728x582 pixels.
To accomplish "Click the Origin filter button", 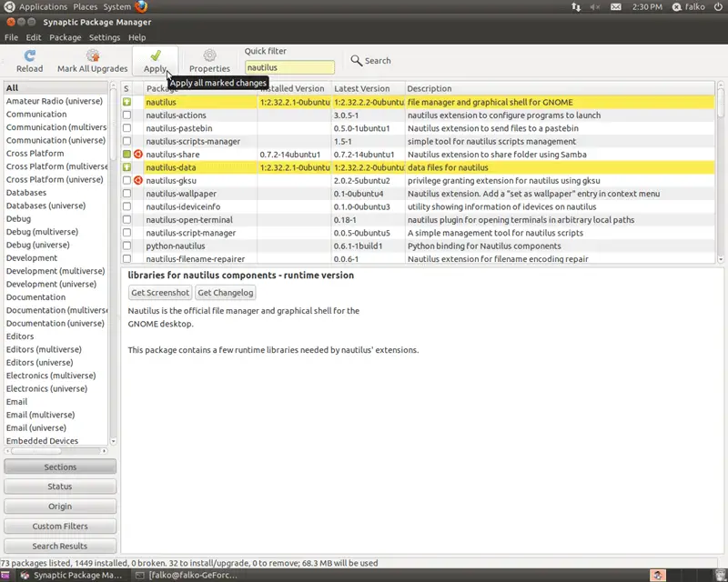I will pos(60,507).
